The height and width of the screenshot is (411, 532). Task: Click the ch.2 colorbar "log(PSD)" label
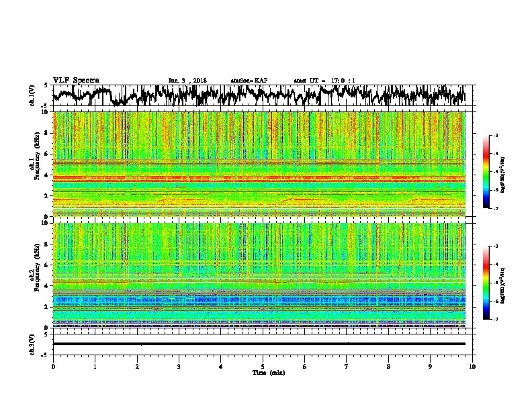[x=502, y=285]
